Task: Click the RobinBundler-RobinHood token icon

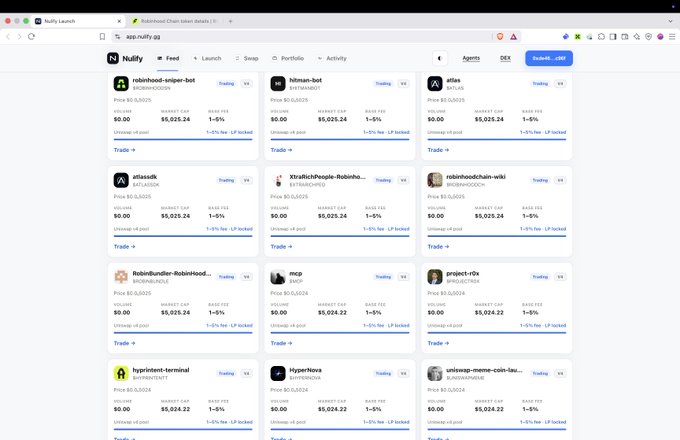Action: pyautogui.click(x=121, y=277)
